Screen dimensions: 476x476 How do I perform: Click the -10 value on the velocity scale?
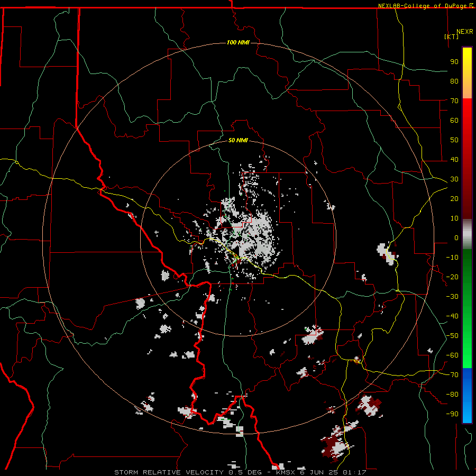point(452,258)
